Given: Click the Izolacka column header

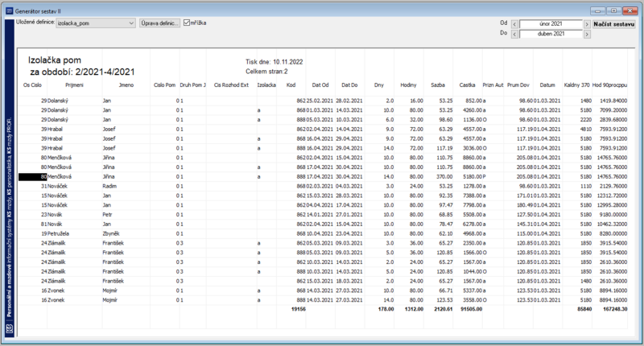Looking at the screenshot, I should 266,85.
